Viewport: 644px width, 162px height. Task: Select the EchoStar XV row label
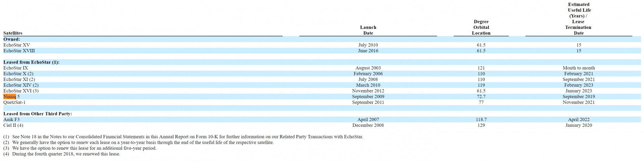[x=17, y=45]
